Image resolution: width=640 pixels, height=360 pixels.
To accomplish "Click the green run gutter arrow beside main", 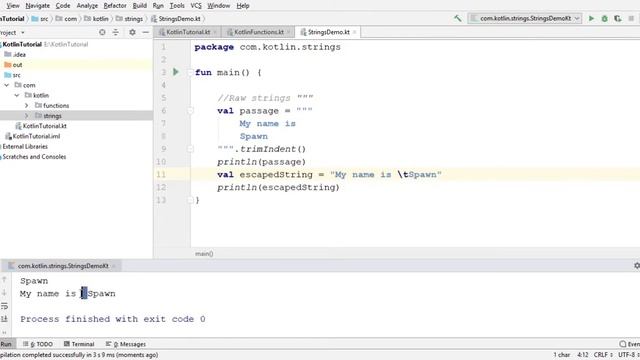I will (176, 72).
